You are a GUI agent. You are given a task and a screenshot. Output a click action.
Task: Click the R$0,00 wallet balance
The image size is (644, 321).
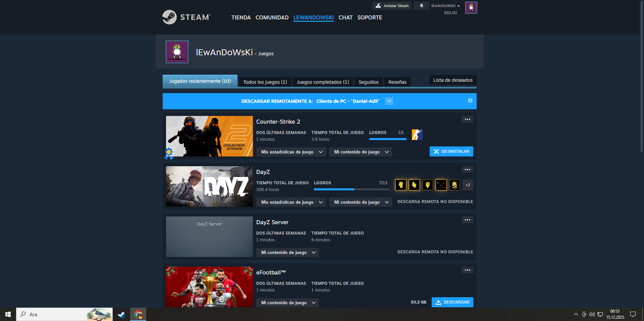click(x=450, y=13)
